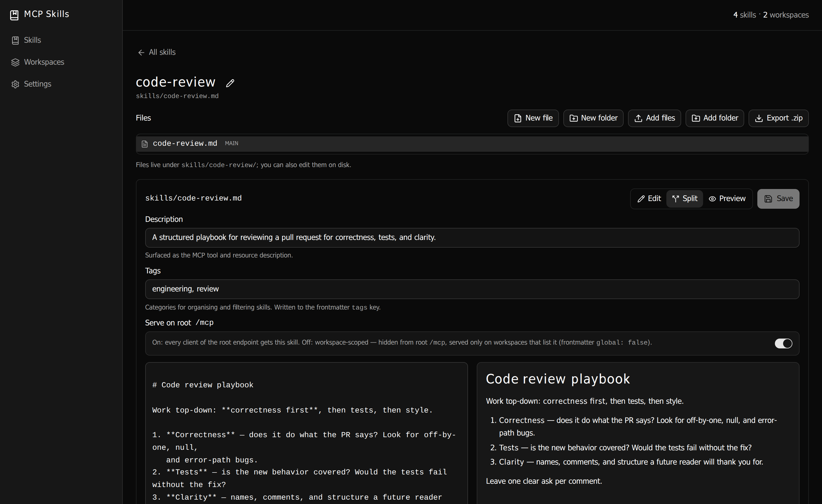Click the Workspaces layers icon in sidebar
822x504 pixels.
click(15, 62)
